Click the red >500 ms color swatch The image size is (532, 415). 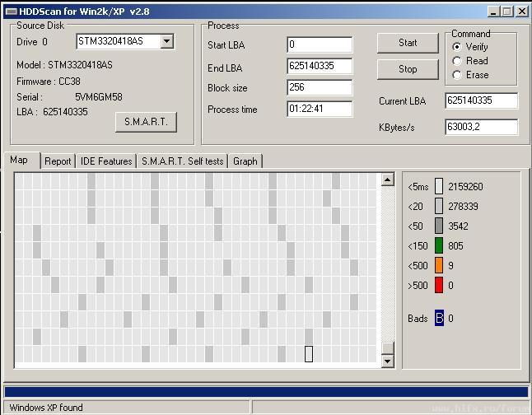pyautogui.click(x=439, y=285)
